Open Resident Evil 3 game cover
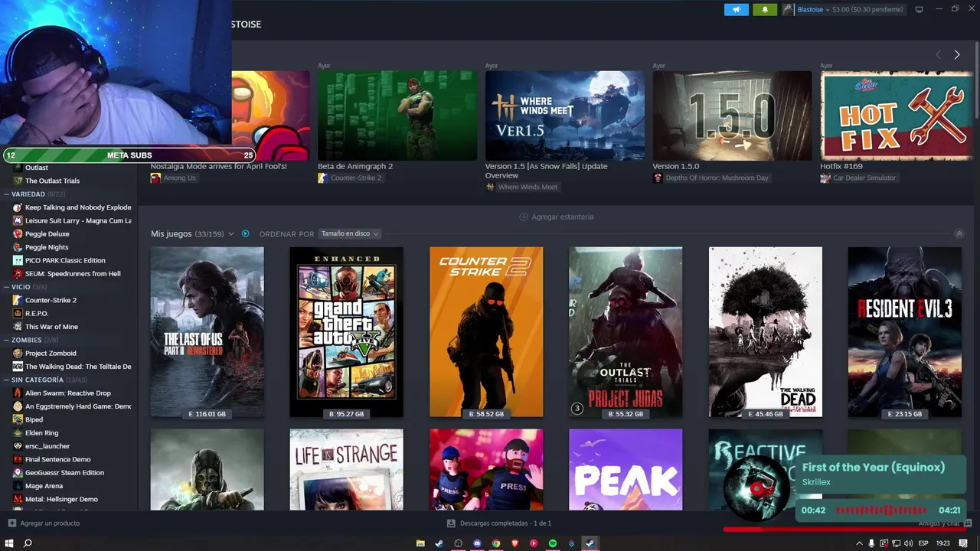Screen dimensions: 980x551 904,331
